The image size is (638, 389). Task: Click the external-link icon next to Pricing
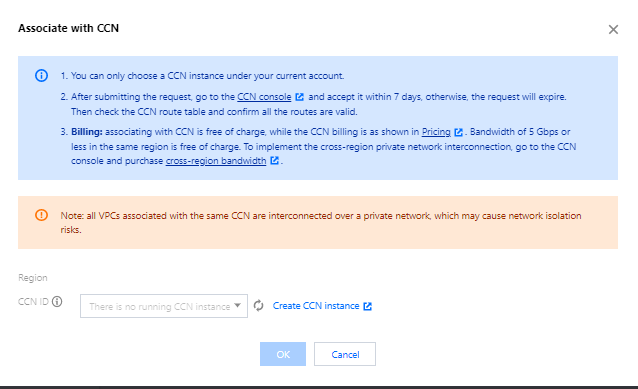pos(459,132)
